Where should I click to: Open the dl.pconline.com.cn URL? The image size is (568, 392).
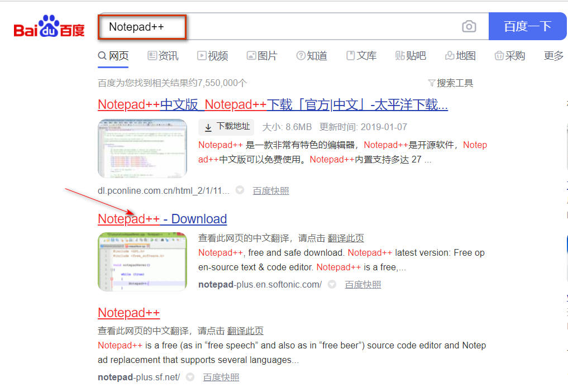coord(164,190)
